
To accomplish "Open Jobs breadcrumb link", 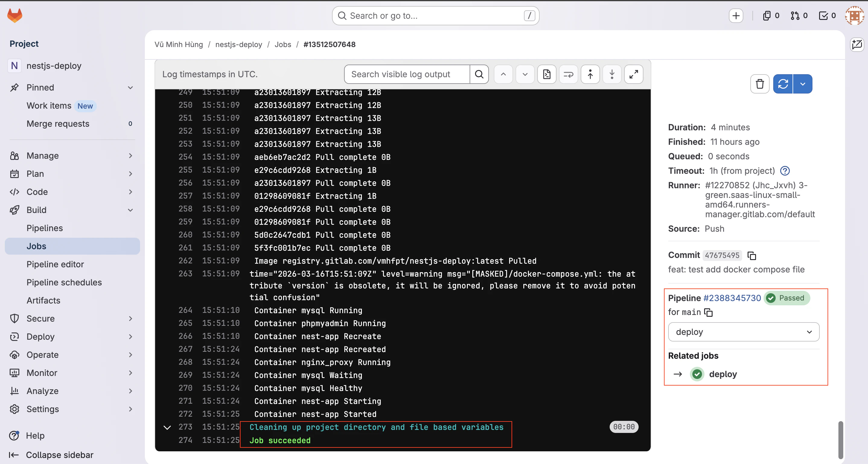I will [x=283, y=44].
